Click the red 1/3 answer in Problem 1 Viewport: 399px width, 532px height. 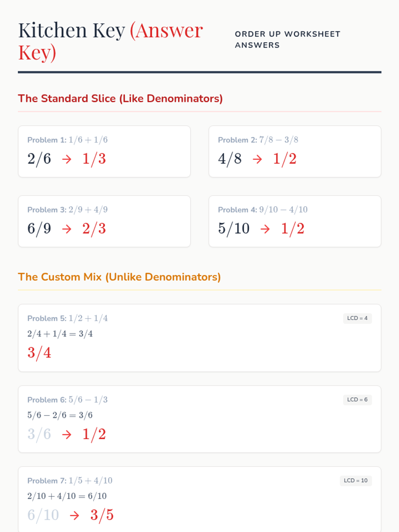[94, 159]
